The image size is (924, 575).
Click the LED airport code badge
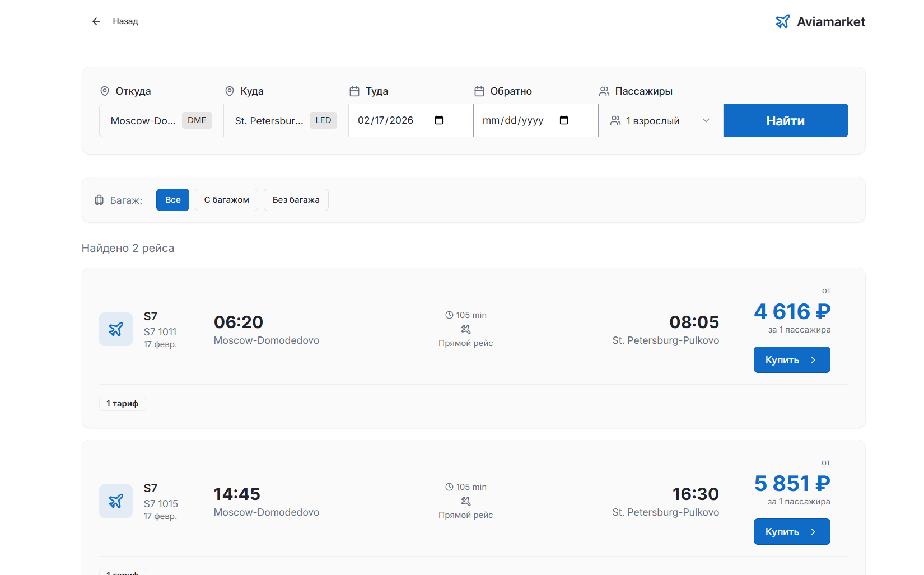click(323, 120)
